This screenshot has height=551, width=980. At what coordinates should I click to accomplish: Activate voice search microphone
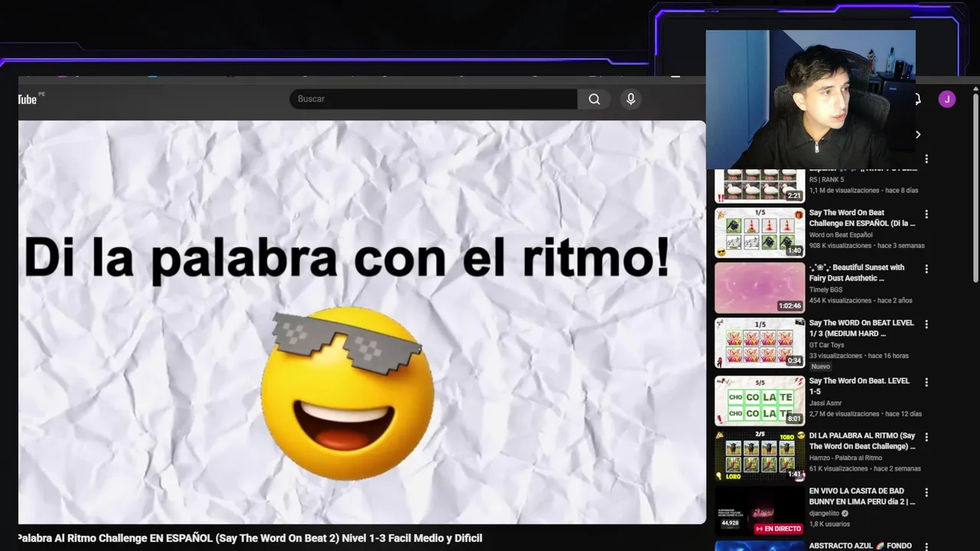[x=631, y=99]
